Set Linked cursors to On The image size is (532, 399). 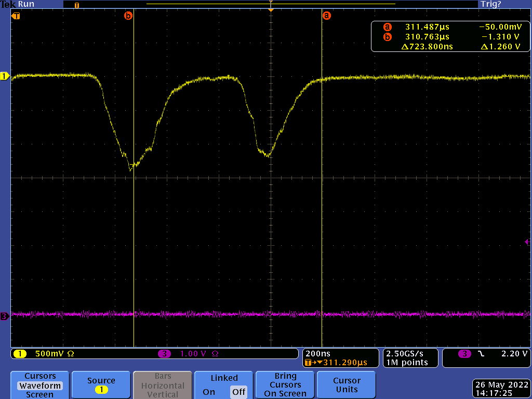tap(209, 392)
